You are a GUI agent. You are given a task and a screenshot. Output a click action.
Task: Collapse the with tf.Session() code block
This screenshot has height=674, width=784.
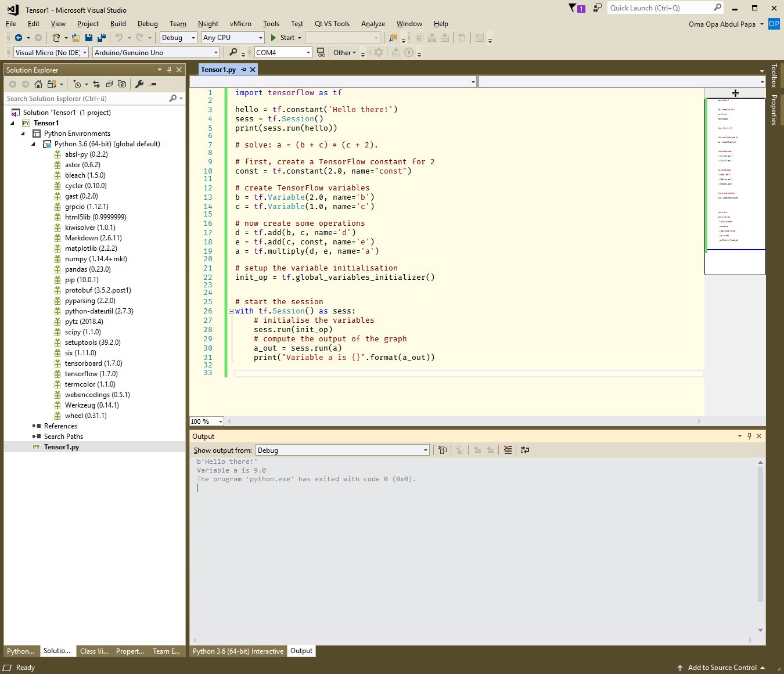[231, 311]
